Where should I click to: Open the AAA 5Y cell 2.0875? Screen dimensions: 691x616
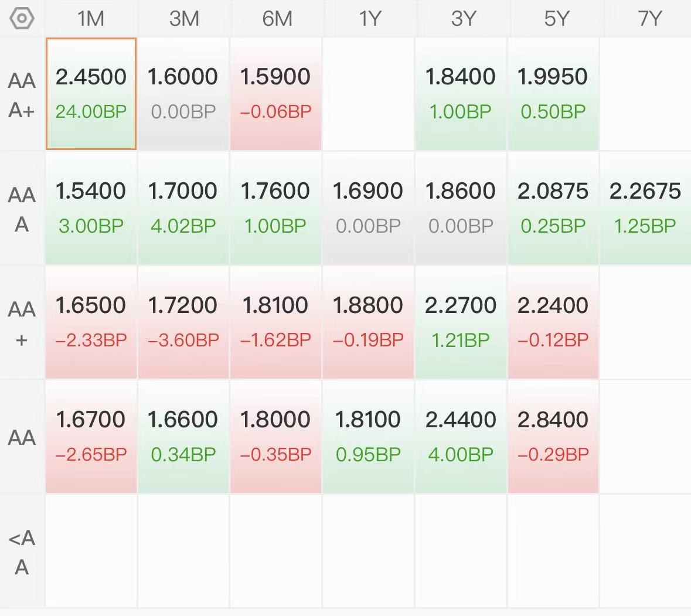click(x=553, y=208)
